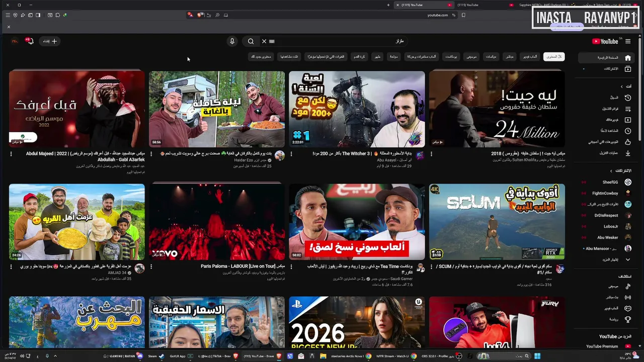Open the SCUM gameplay video thumbnail

pyautogui.click(x=497, y=222)
